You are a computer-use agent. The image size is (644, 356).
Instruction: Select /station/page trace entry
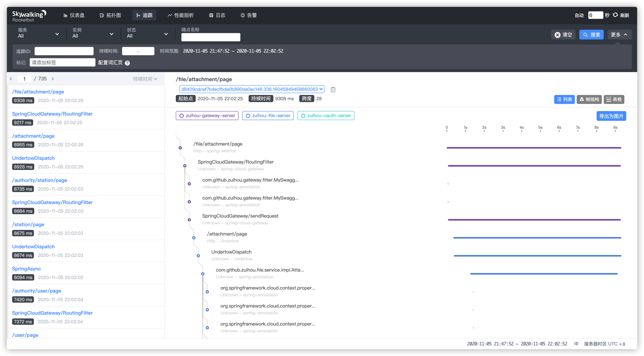click(86, 229)
